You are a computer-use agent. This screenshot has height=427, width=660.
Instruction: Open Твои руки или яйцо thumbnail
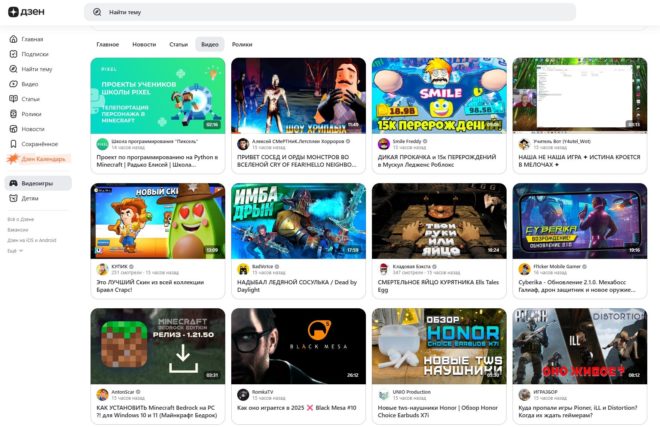click(x=439, y=221)
